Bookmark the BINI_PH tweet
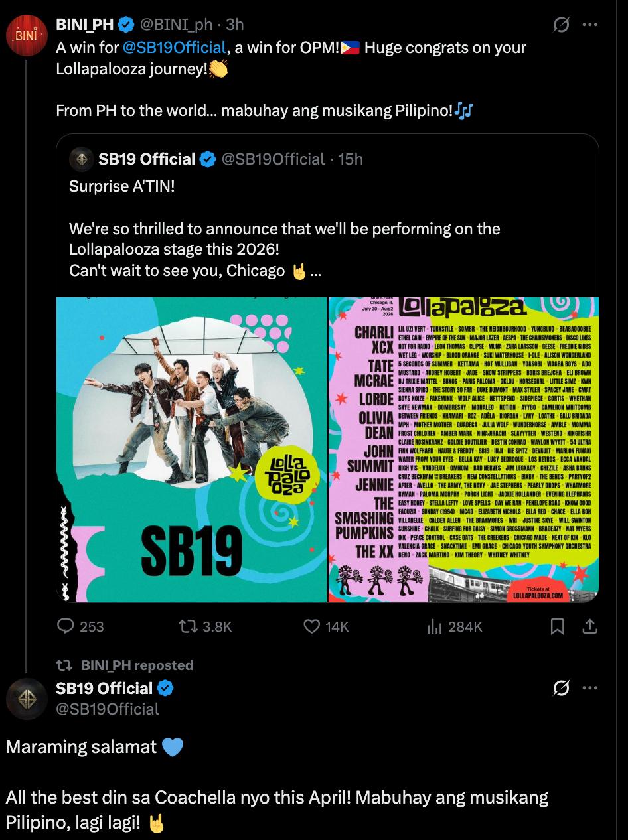628x840 pixels. point(558,626)
